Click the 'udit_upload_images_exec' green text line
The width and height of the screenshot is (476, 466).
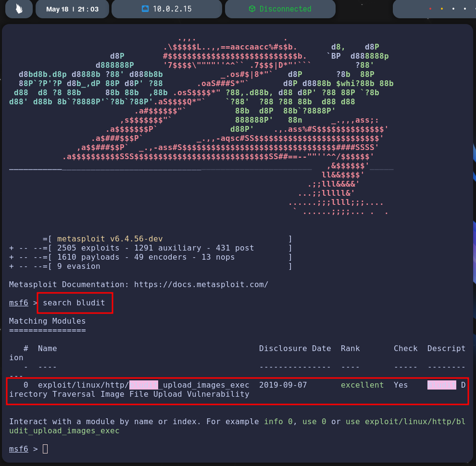click(64, 431)
